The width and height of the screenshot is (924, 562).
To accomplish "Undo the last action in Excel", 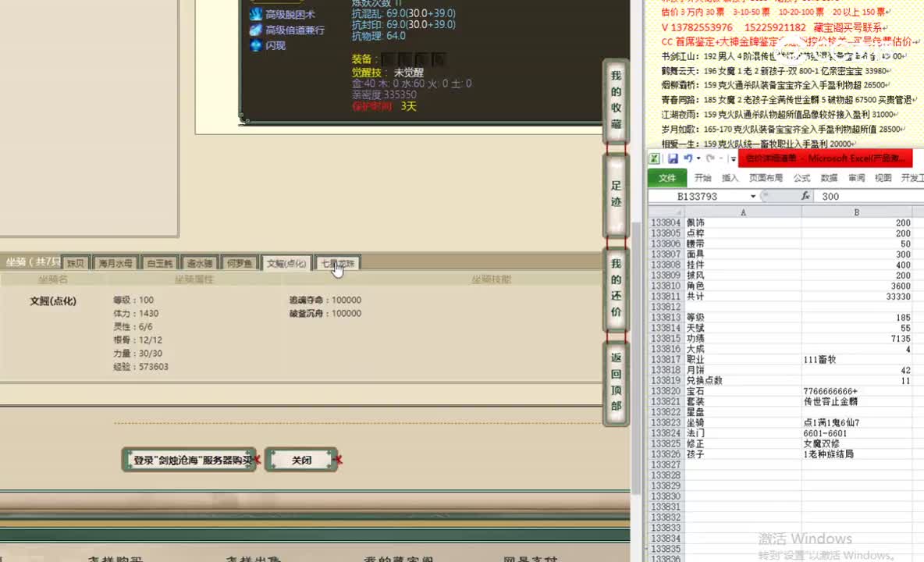I will [x=687, y=158].
